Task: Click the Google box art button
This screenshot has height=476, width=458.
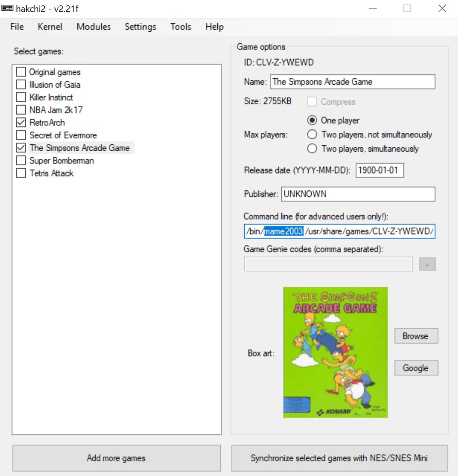Action: 416,367
